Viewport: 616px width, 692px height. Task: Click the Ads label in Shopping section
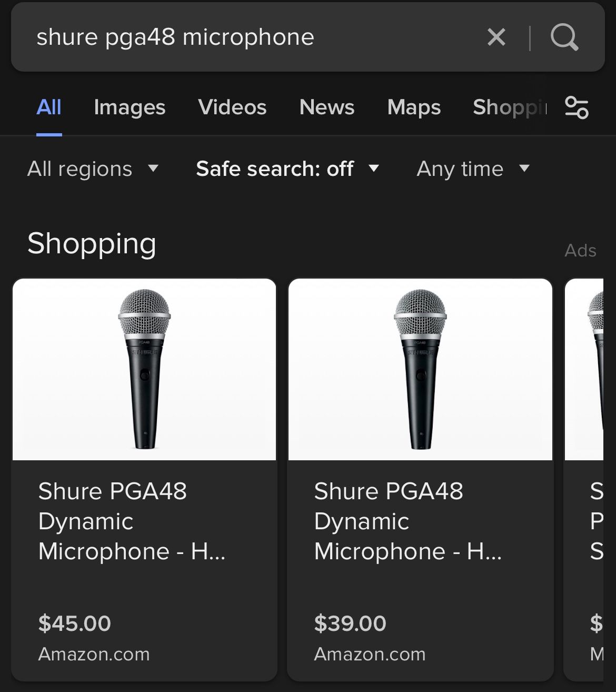580,250
